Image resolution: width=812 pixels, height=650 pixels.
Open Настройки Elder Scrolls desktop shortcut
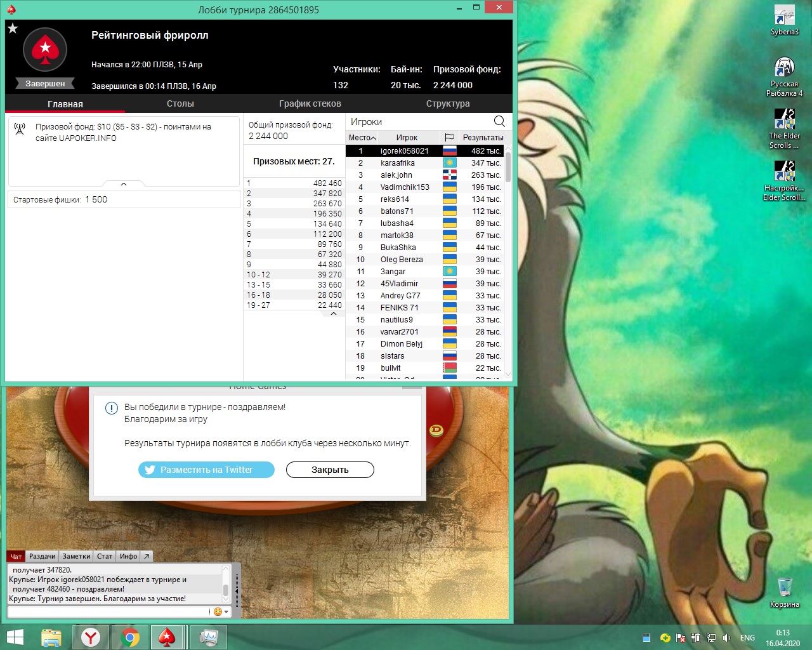point(785,181)
